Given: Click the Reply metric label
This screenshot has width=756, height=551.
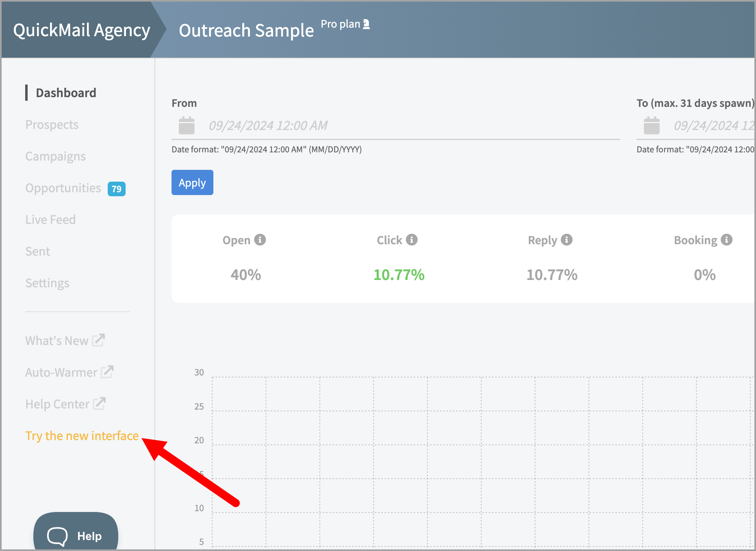Looking at the screenshot, I should point(543,240).
